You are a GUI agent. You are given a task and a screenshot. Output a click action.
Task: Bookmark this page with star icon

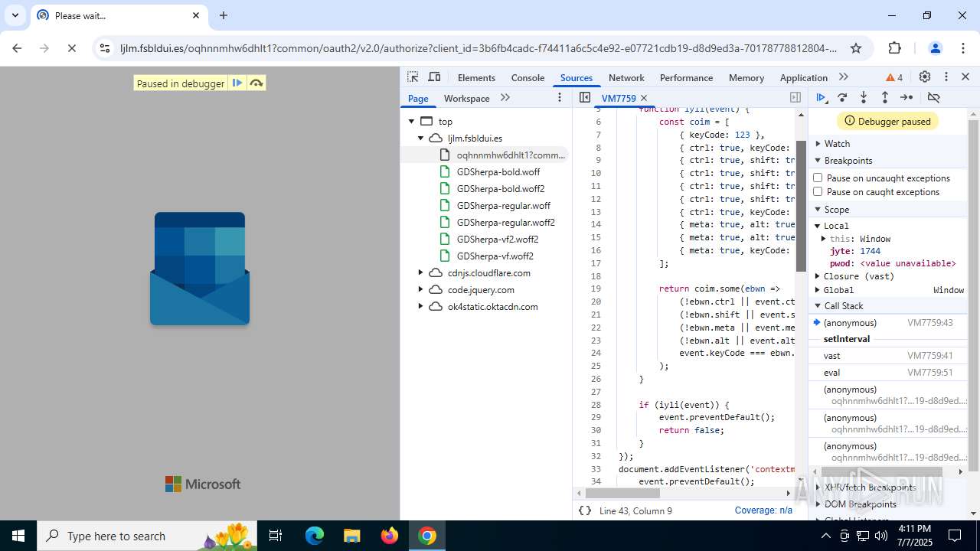click(x=856, y=48)
